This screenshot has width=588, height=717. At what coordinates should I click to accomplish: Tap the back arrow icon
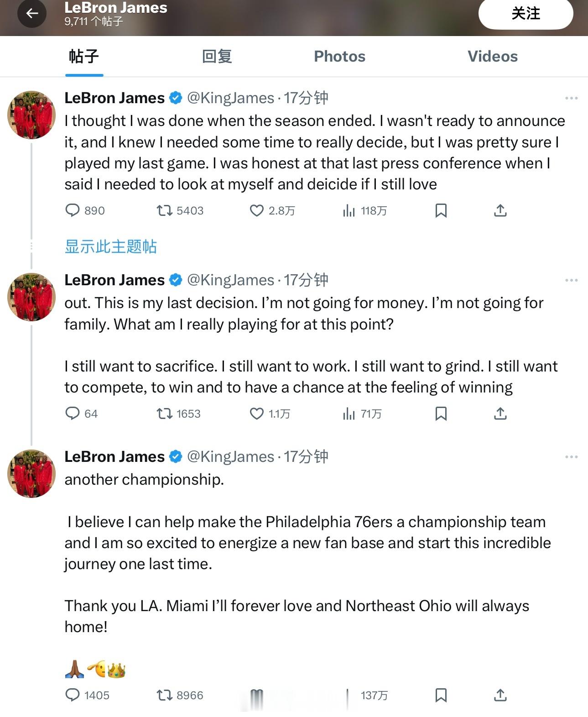[32, 13]
